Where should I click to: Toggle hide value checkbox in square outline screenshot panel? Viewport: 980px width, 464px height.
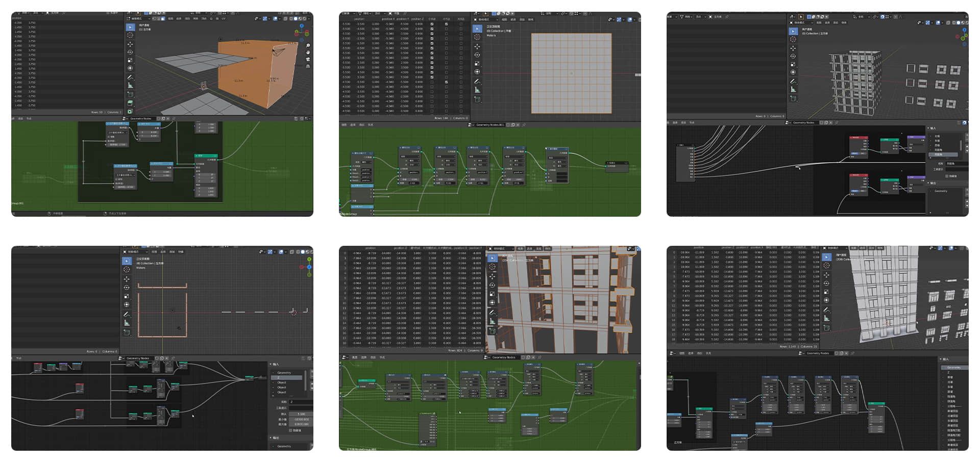(x=290, y=430)
